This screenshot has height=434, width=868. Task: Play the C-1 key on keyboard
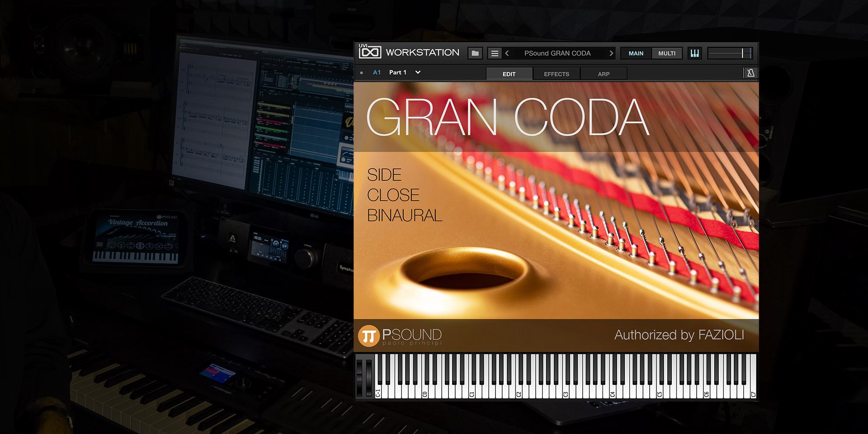click(x=378, y=392)
